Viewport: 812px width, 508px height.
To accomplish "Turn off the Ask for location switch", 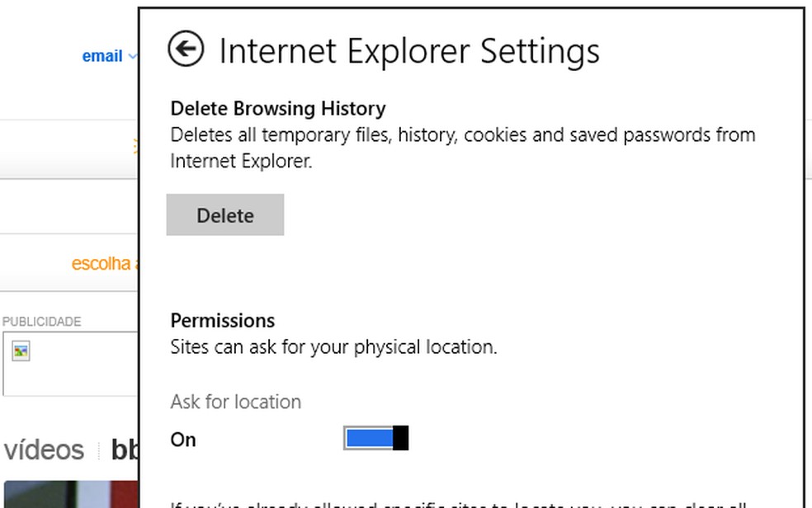I will pos(375,438).
